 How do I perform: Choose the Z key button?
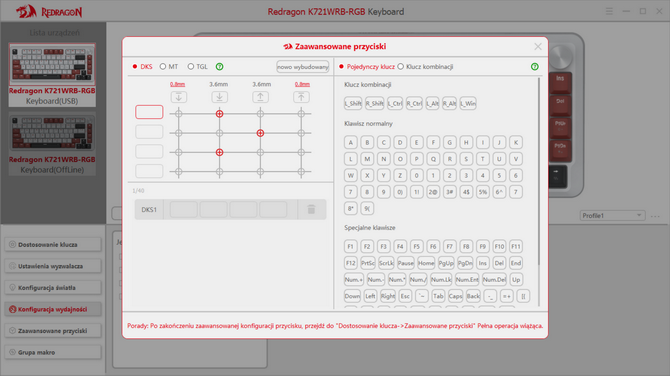pyautogui.click(x=400, y=176)
